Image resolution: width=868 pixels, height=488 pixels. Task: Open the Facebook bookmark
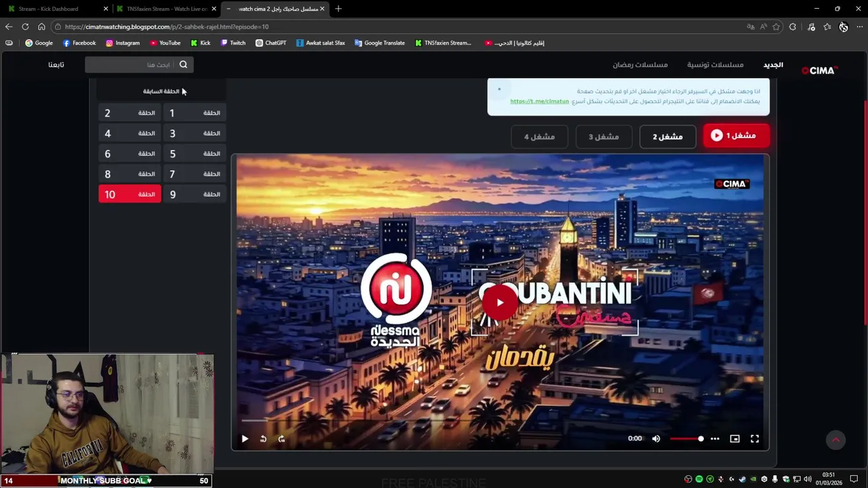click(79, 43)
